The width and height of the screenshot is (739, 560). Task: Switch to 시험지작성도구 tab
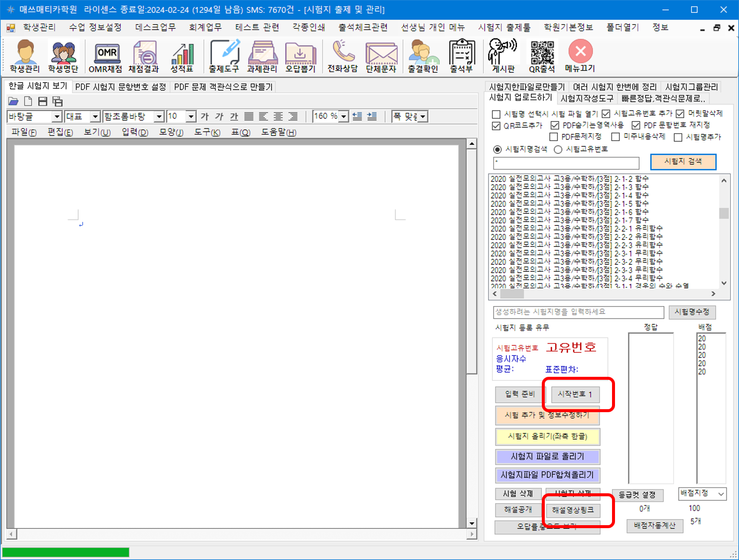[587, 99]
